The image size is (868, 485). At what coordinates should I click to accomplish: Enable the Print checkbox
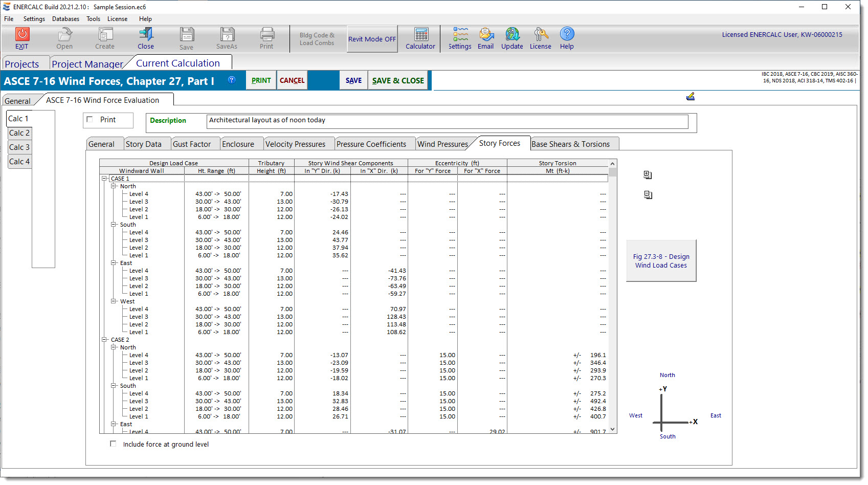coord(90,119)
